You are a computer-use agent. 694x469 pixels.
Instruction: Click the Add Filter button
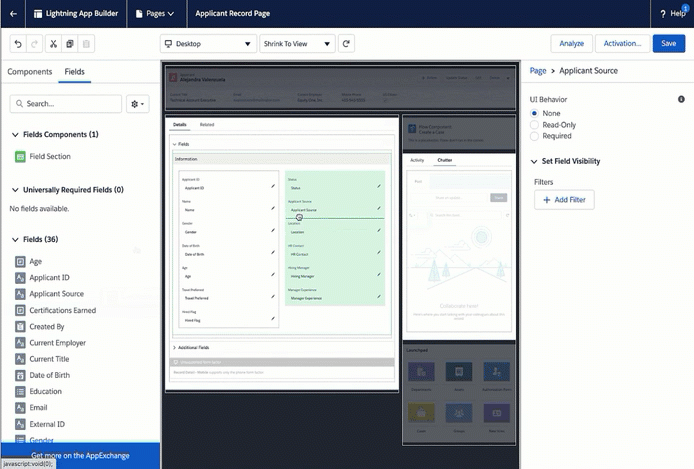click(566, 200)
